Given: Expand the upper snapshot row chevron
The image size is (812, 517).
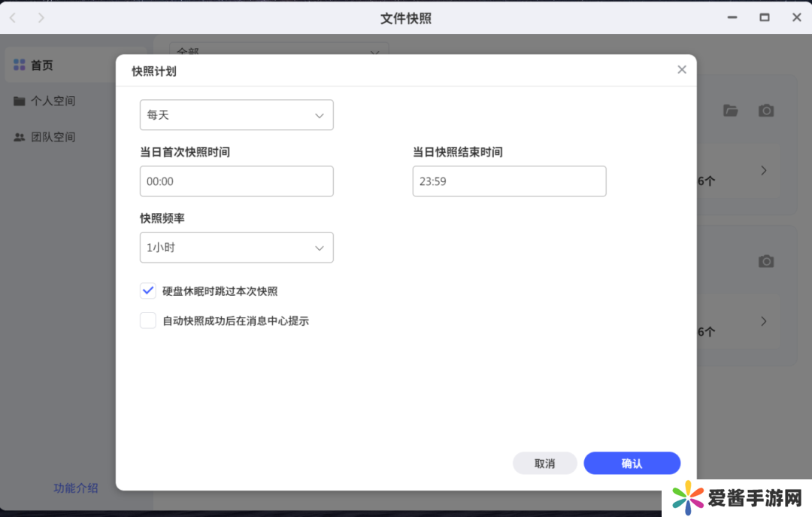Looking at the screenshot, I should tap(763, 171).
